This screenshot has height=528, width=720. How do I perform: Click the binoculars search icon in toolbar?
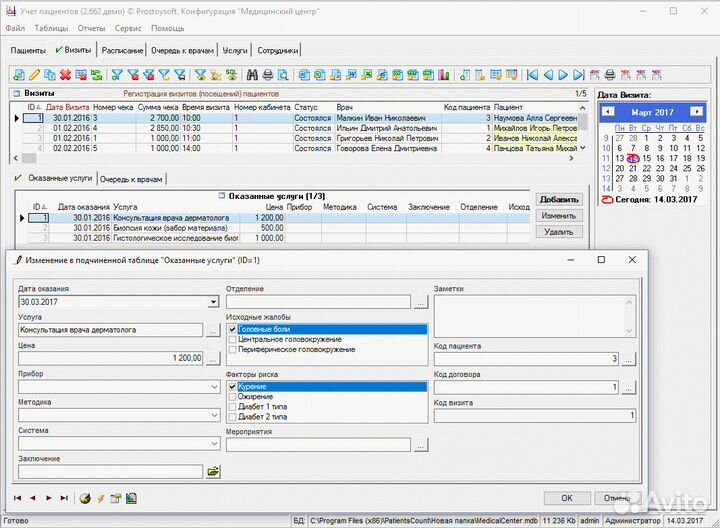click(x=252, y=75)
